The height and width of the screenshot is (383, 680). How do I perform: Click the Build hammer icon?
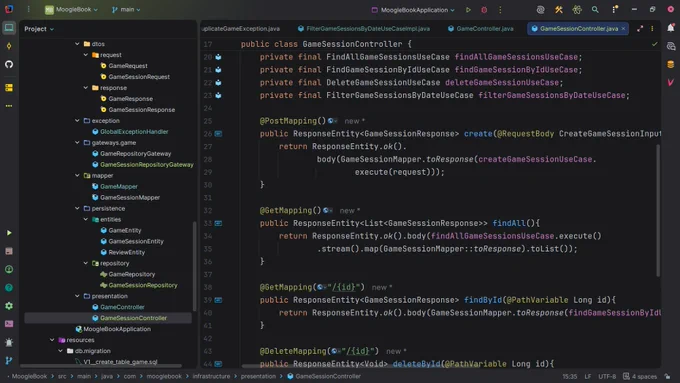(x=559, y=10)
